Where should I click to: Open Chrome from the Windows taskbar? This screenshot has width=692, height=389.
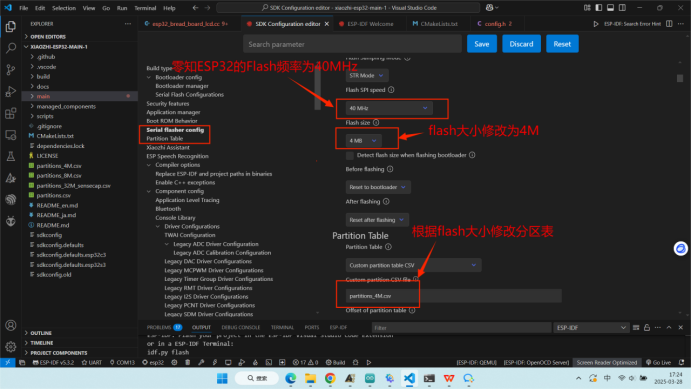330,378
